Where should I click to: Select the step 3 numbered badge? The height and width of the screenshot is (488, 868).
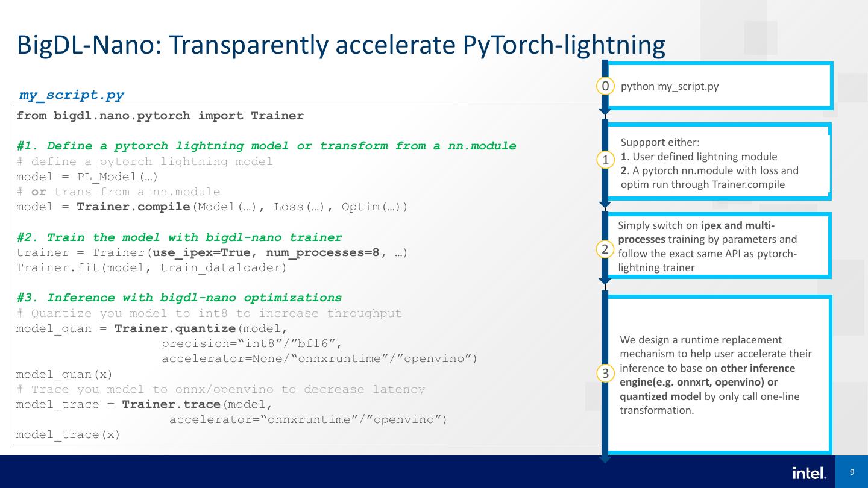click(x=605, y=374)
